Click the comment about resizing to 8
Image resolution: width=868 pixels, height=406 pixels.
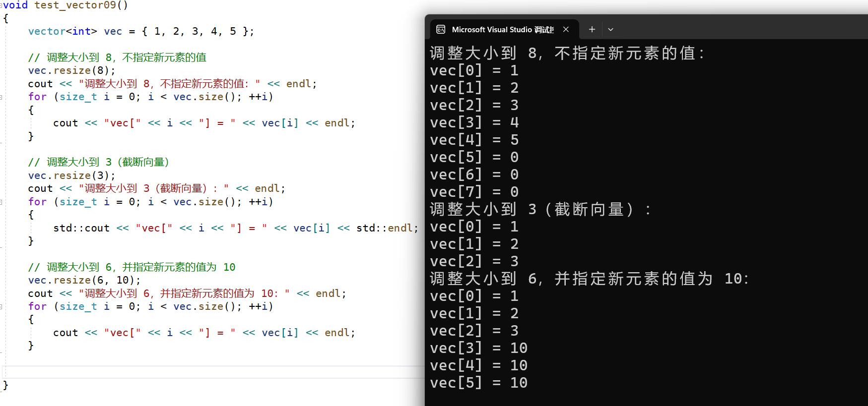click(x=117, y=58)
